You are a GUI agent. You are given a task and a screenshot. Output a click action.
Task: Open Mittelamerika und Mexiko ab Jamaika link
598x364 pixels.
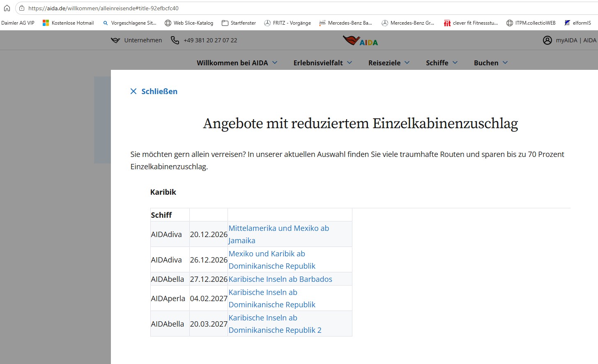coord(279,234)
